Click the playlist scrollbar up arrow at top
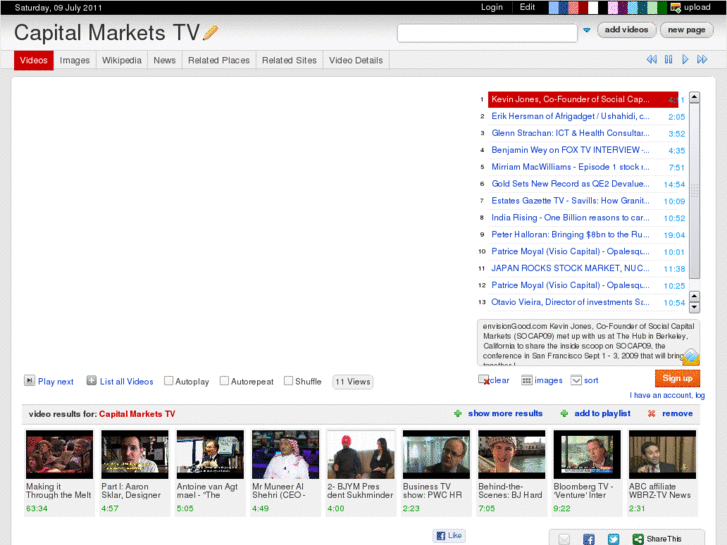Screen dimensions: 727x545 click(x=694, y=97)
